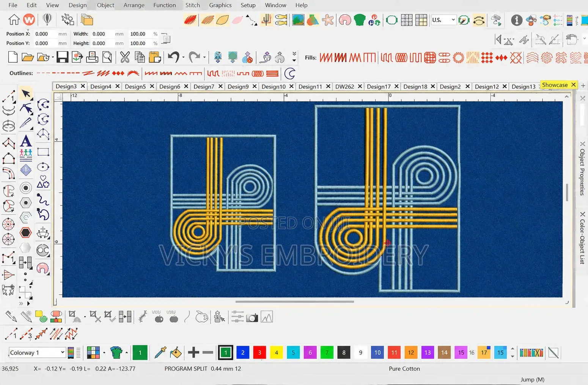Open the Graphics menu

tap(220, 5)
